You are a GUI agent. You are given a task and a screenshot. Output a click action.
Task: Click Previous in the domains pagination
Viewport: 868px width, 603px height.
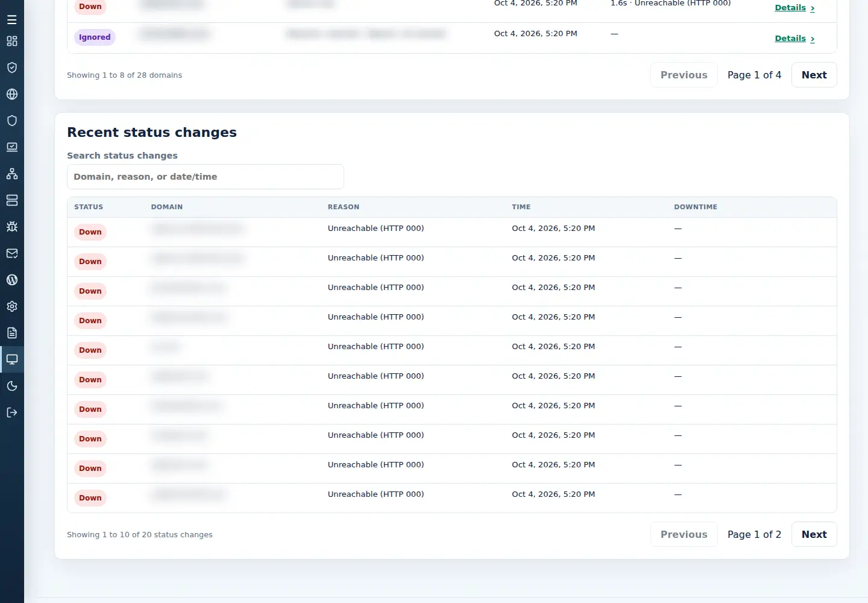click(x=684, y=75)
